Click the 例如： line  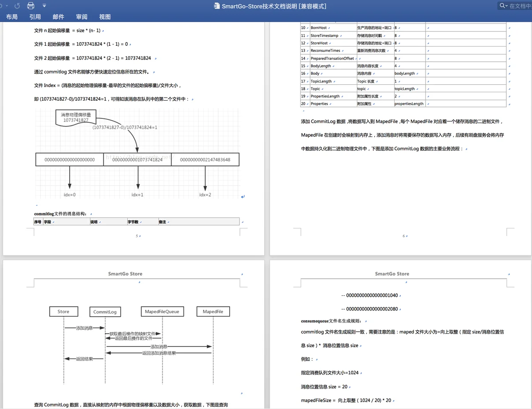pos(307,359)
